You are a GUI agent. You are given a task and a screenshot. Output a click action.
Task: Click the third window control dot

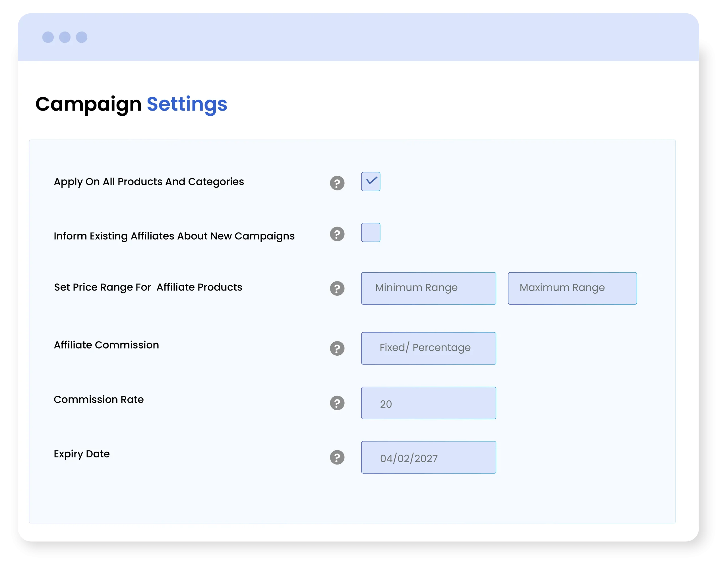pyautogui.click(x=82, y=37)
